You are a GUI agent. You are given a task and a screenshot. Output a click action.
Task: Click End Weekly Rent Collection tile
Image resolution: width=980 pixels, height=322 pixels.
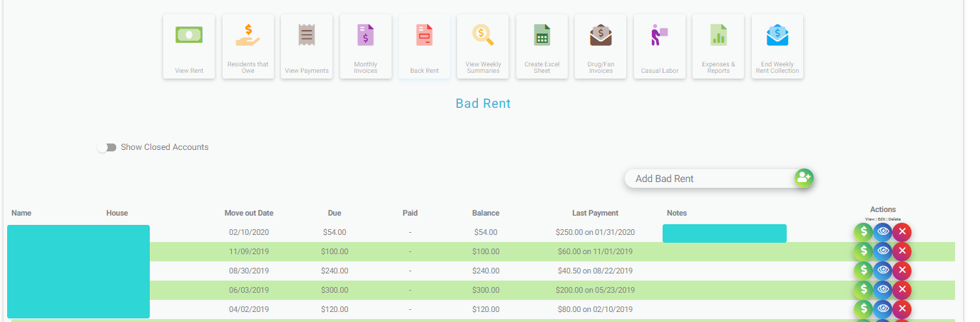(x=777, y=46)
